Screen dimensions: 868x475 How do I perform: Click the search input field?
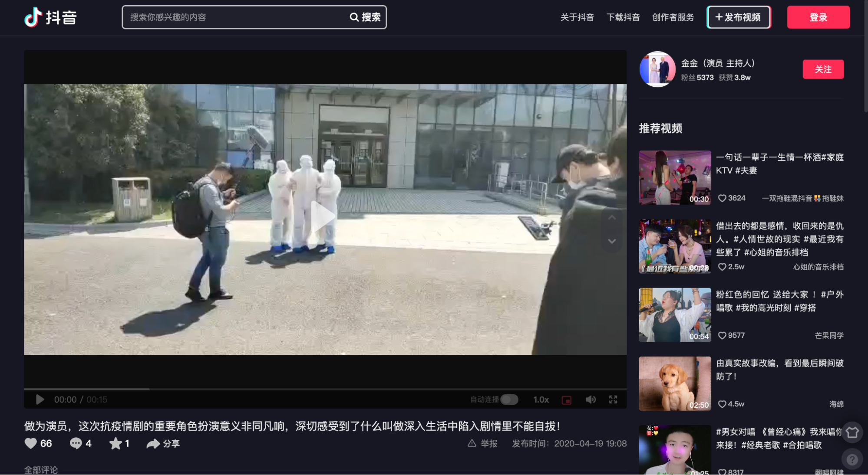coord(234,17)
